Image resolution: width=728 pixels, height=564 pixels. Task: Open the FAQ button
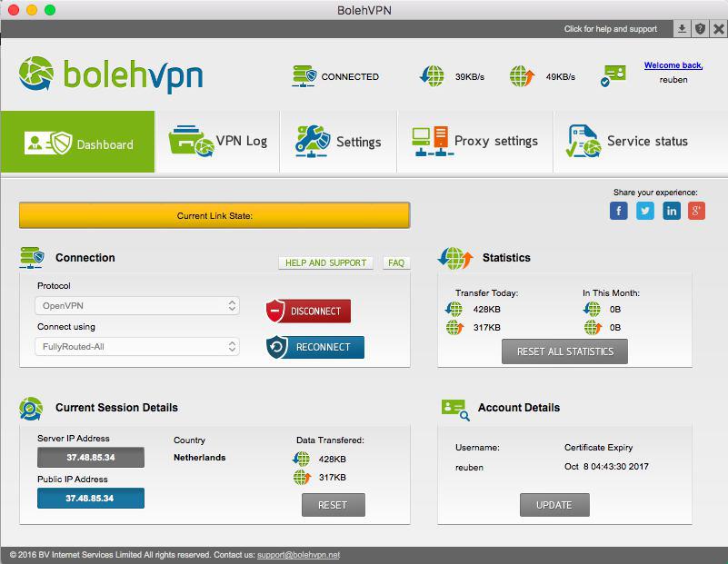[x=396, y=263]
